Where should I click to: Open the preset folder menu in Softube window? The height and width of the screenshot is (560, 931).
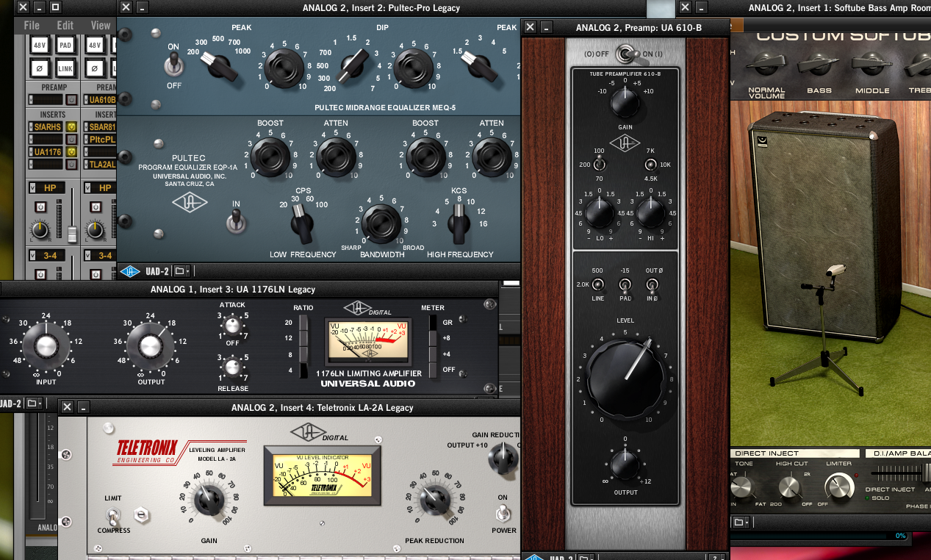pyautogui.click(x=741, y=523)
